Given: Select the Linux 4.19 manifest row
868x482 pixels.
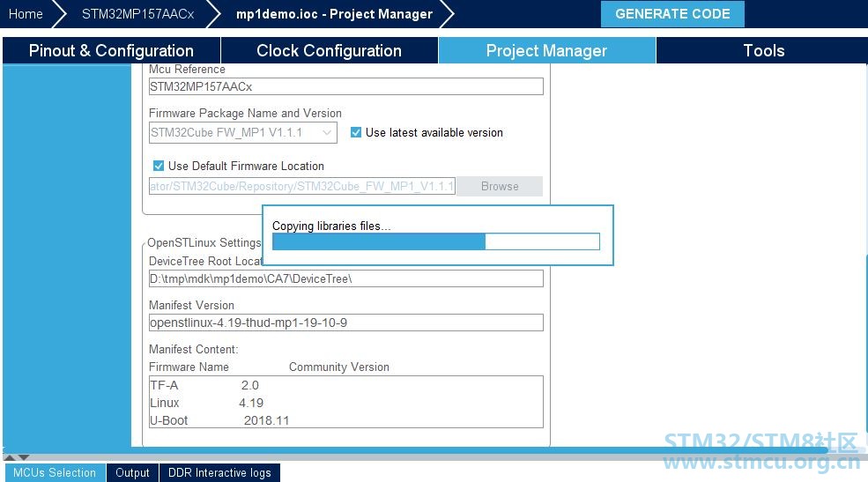Looking at the screenshot, I should click(x=346, y=403).
